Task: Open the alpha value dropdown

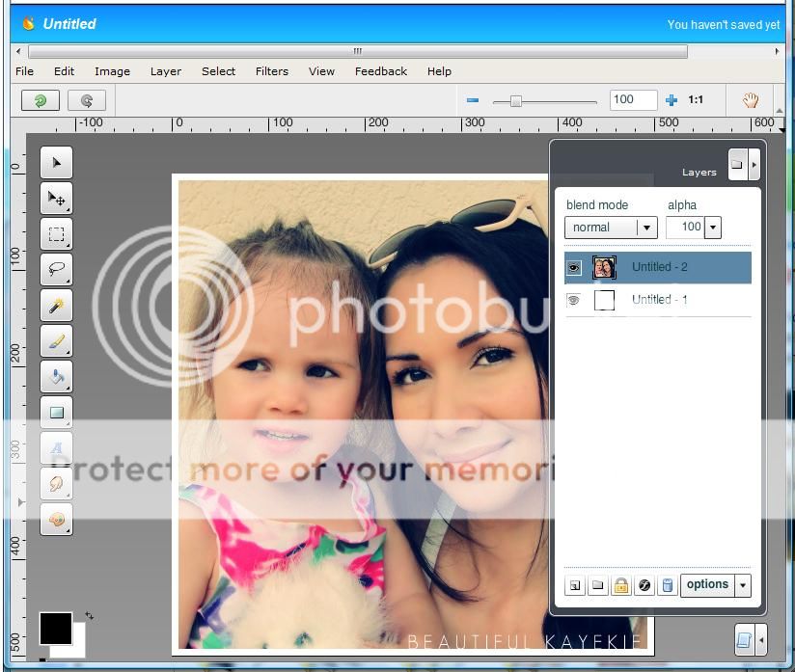Action: click(713, 228)
